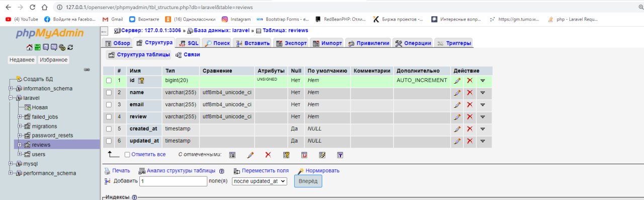Delete the name column with red X
Viewport: 644px width, 200px height.
(x=470, y=93)
